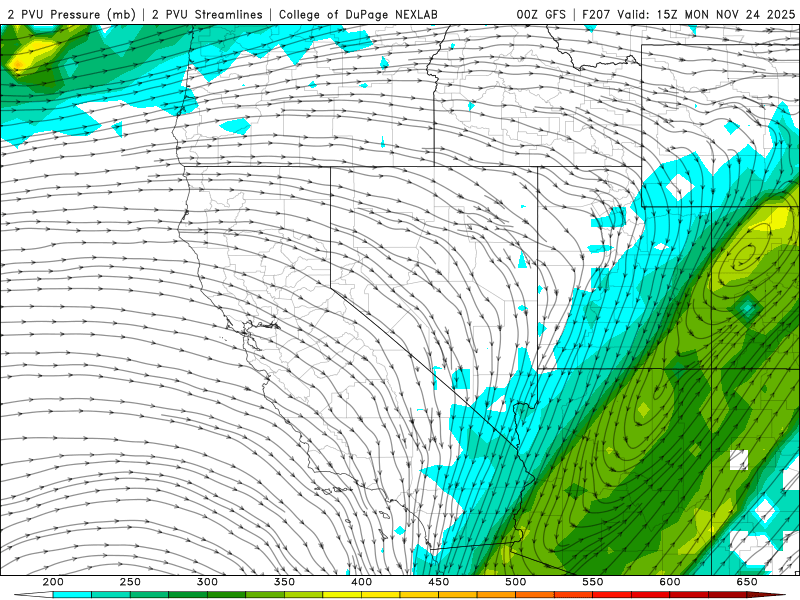Select the orange 450-475 color bar segment
Viewport: 800px width, 600px height.
point(458,595)
